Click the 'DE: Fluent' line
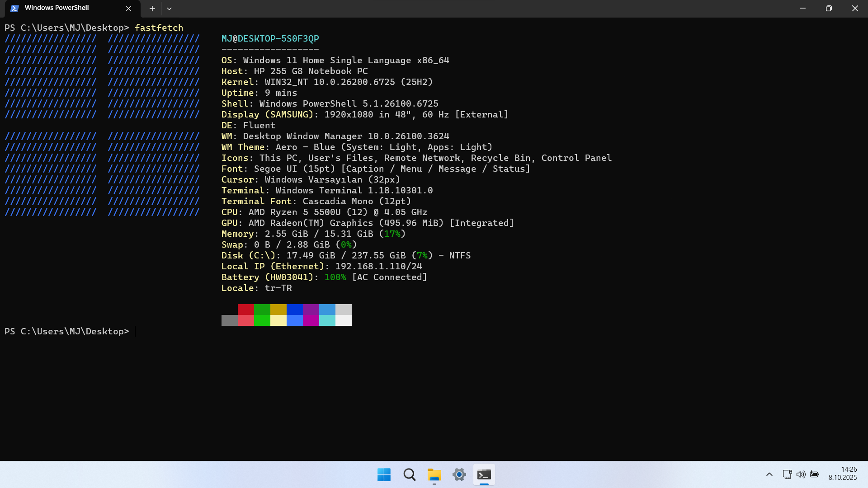 pos(249,125)
